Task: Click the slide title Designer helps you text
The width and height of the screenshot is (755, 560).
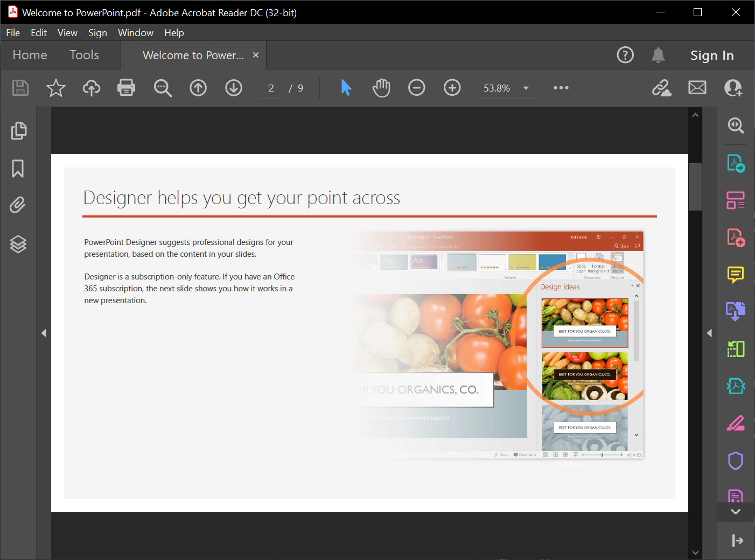Action: [x=242, y=198]
